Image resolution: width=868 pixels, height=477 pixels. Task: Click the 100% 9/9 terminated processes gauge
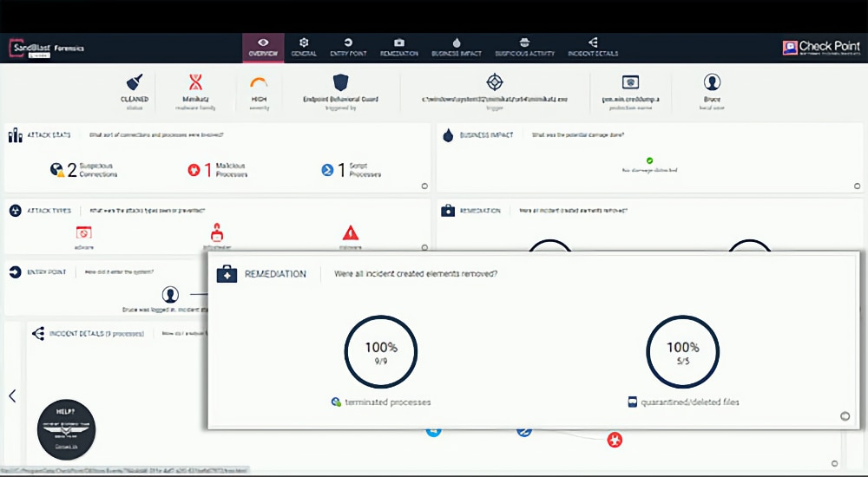tap(381, 352)
